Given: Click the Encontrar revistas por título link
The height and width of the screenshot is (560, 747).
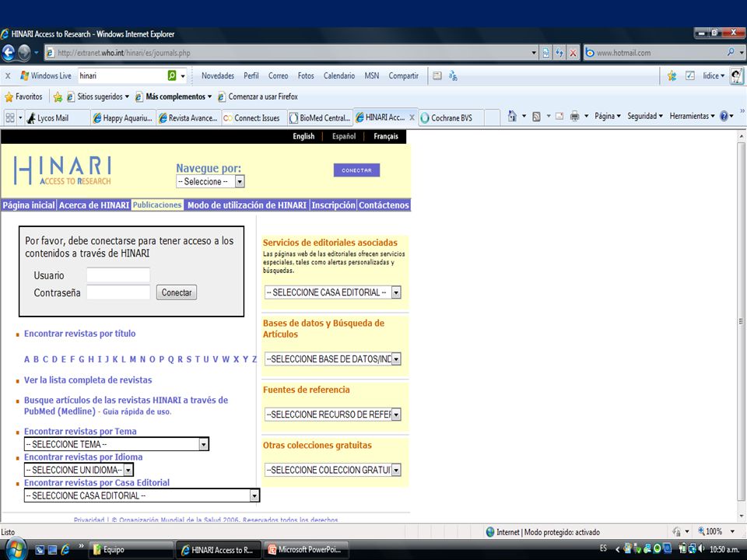Looking at the screenshot, I should pyautogui.click(x=80, y=334).
